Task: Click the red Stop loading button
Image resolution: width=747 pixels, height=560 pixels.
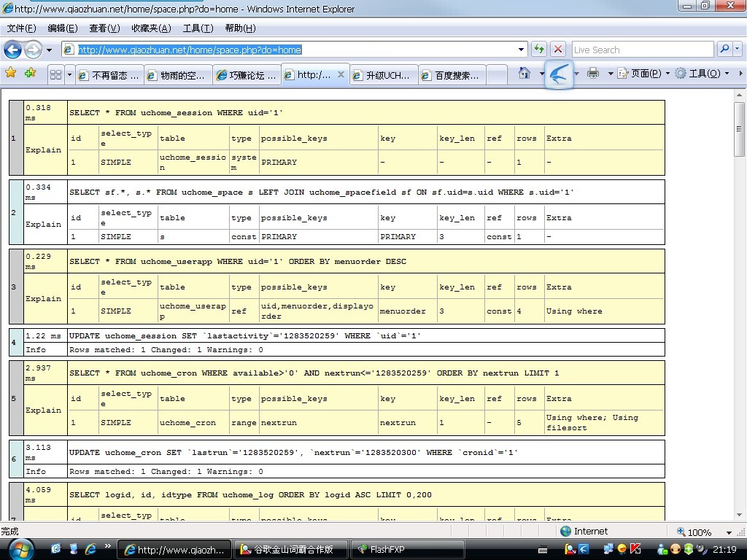Action: click(558, 49)
